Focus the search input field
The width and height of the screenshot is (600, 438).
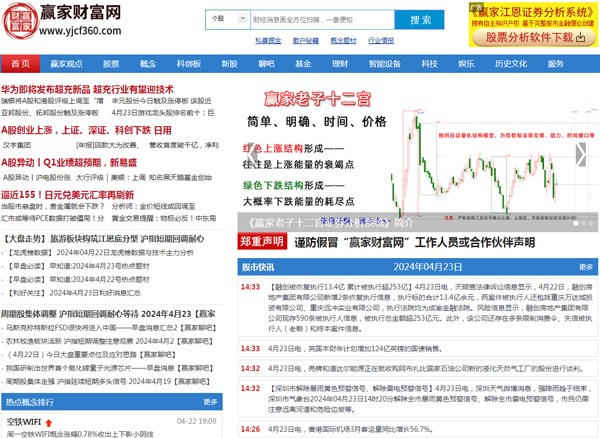[322, 20]
